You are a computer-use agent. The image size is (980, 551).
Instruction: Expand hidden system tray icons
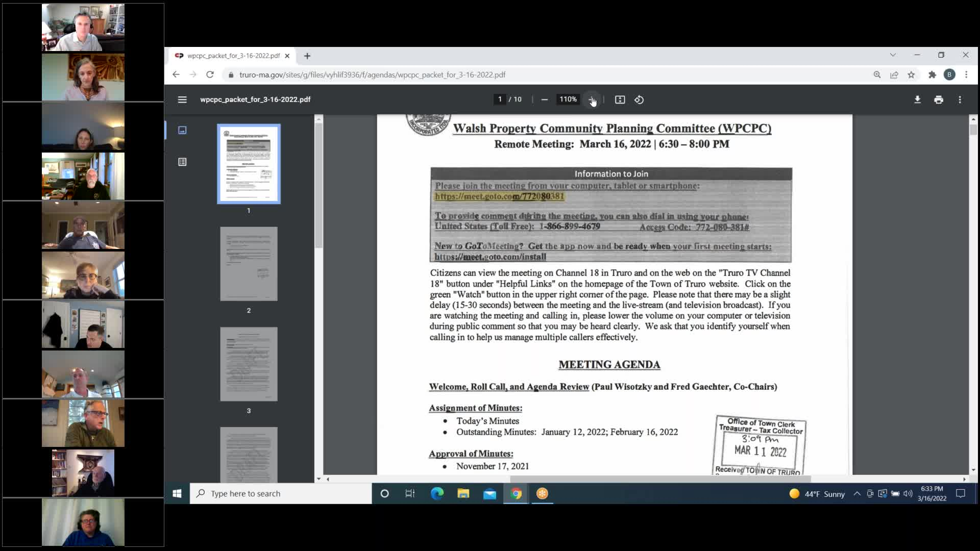point(857,493)
